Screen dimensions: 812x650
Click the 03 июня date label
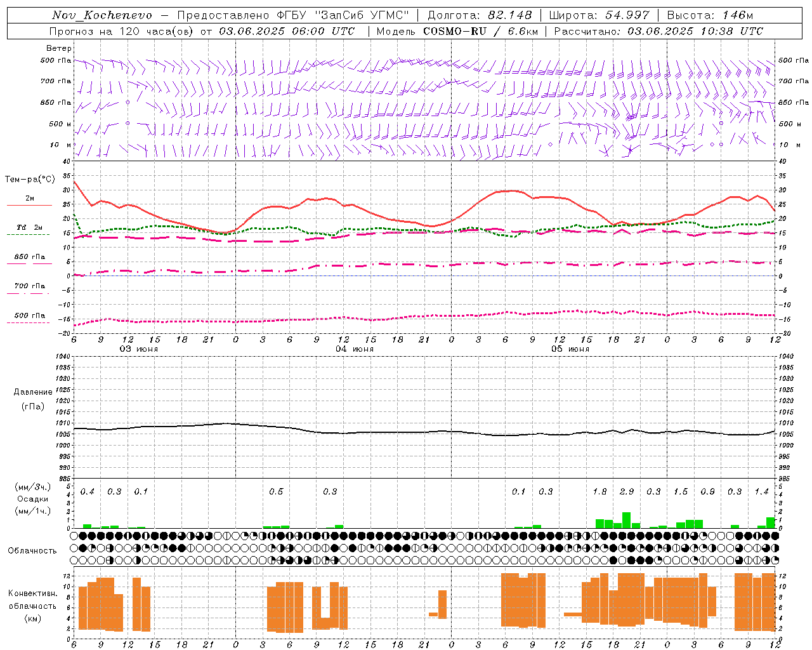coord(139,349)
